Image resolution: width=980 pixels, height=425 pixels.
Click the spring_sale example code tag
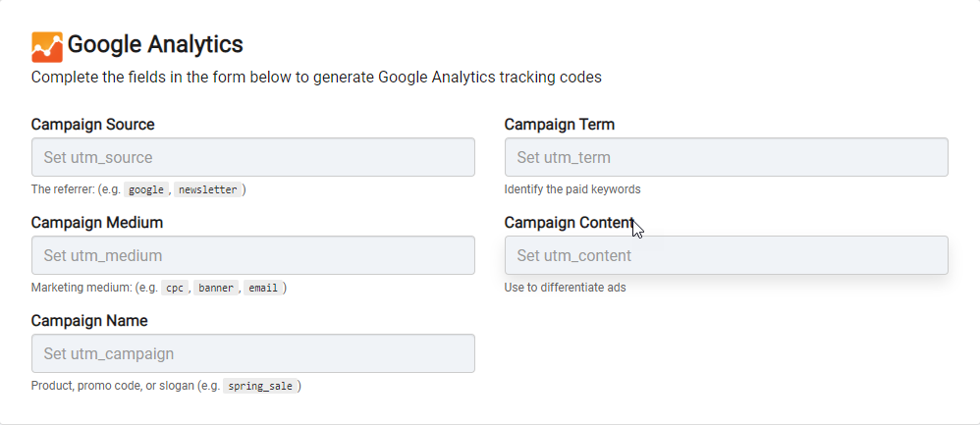pyautogui.click(x=260, y=387)
